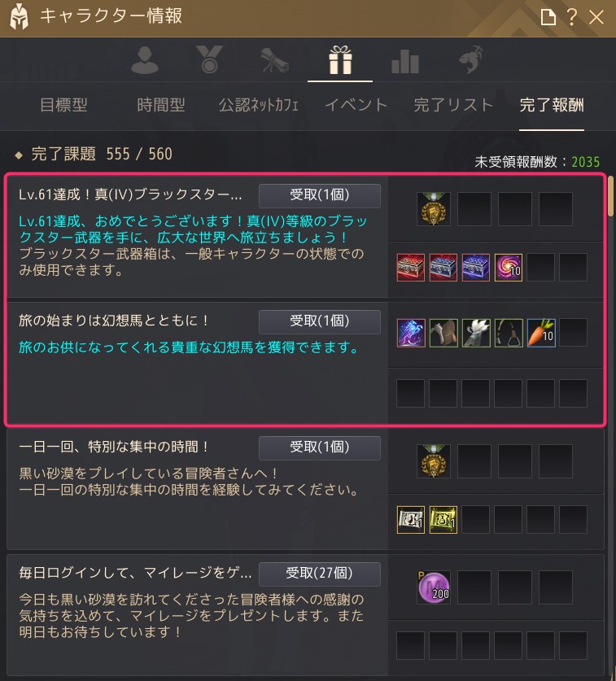Click the purple mileage coin 200 icon

[434, 587]
